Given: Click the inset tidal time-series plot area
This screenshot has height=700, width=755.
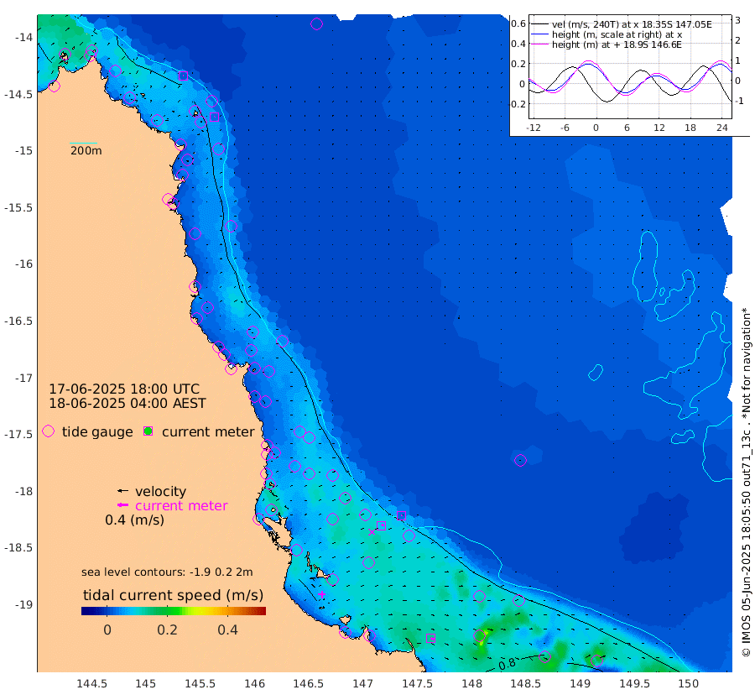Looking at the screenshot, I should (x=630, y=67).
